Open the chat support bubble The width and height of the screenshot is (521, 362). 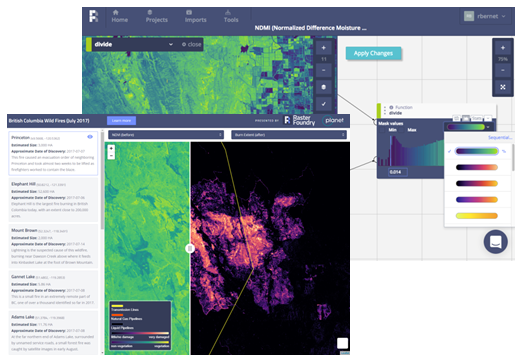coord(496,242)
